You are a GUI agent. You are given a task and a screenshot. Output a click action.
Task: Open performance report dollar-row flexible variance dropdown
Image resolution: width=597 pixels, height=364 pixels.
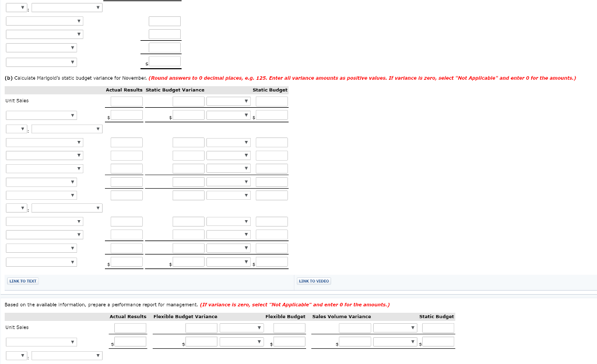pyautogui.click(x=242, y=342)
